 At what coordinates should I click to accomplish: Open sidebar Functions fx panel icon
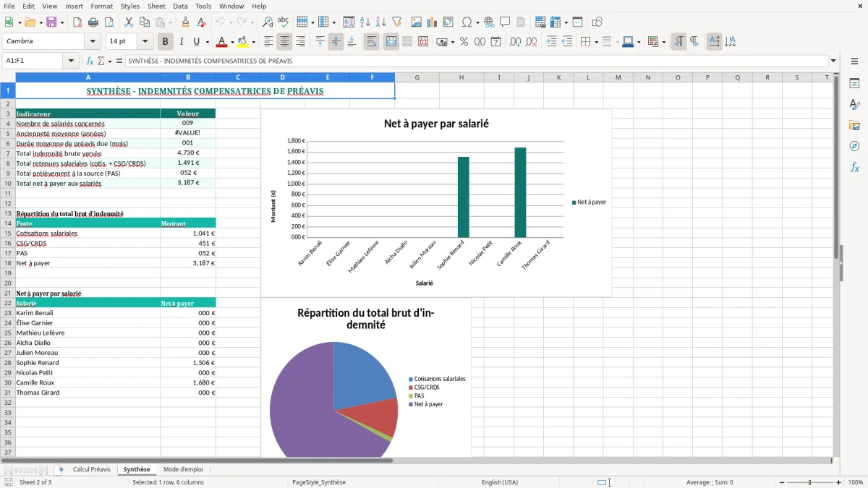(854, 167)
